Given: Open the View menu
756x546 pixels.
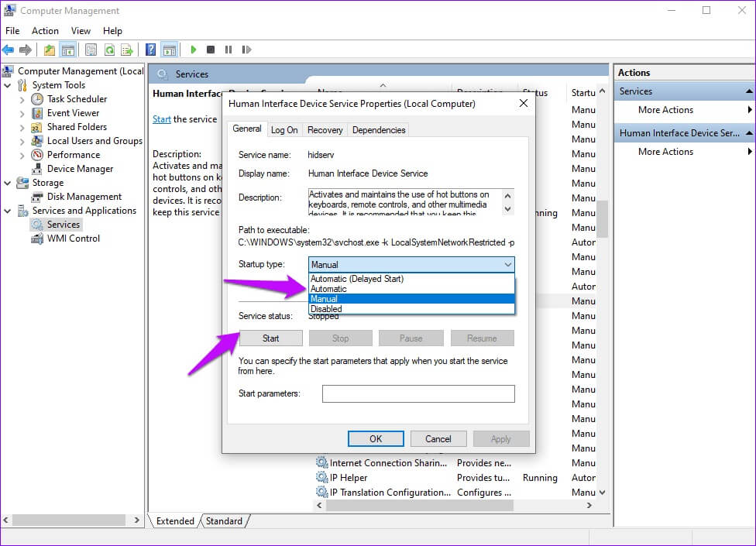Looking at the screenshot, I should pyautogui.click(x=81, y=31).
